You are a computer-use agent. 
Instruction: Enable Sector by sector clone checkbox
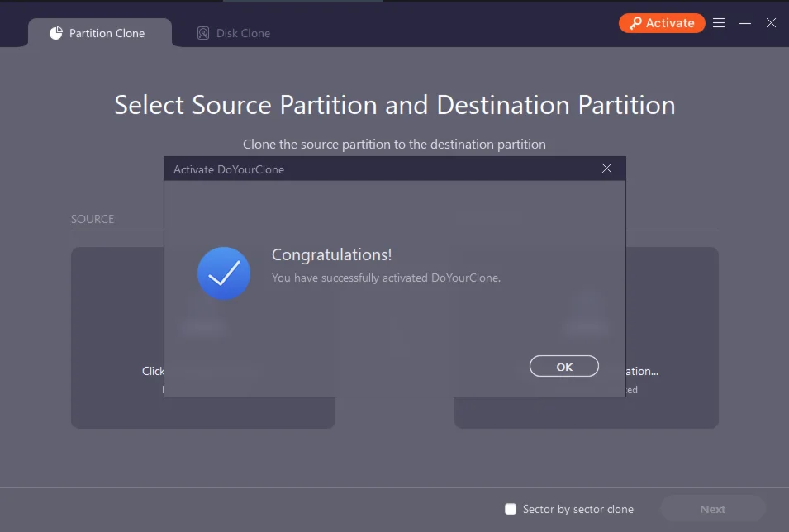coord(511,509)
